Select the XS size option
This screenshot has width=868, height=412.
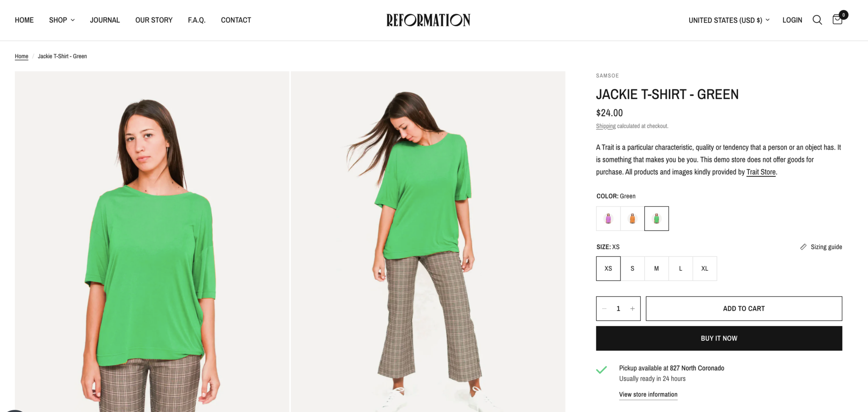click(x=608, y=268)
